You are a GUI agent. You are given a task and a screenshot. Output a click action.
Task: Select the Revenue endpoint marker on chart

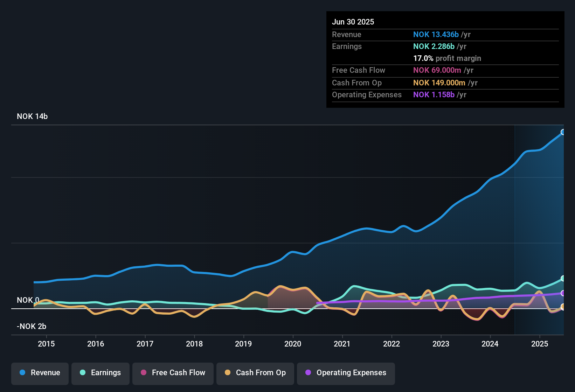[563, 132]
